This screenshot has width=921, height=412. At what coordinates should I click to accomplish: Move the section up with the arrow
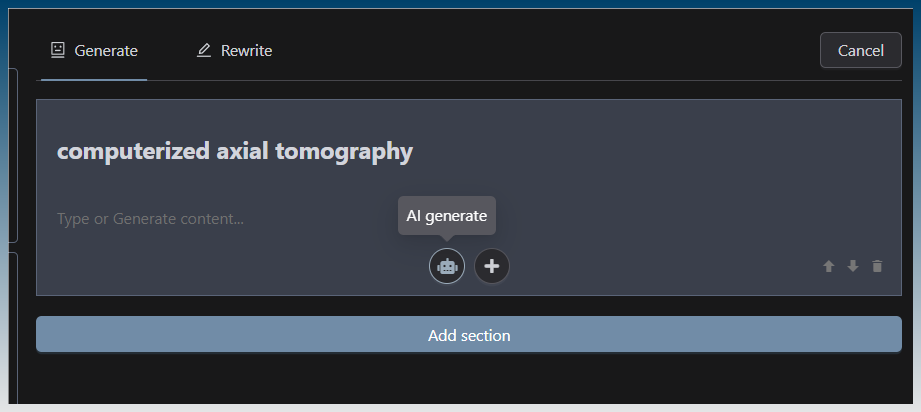tap(828, 266)
